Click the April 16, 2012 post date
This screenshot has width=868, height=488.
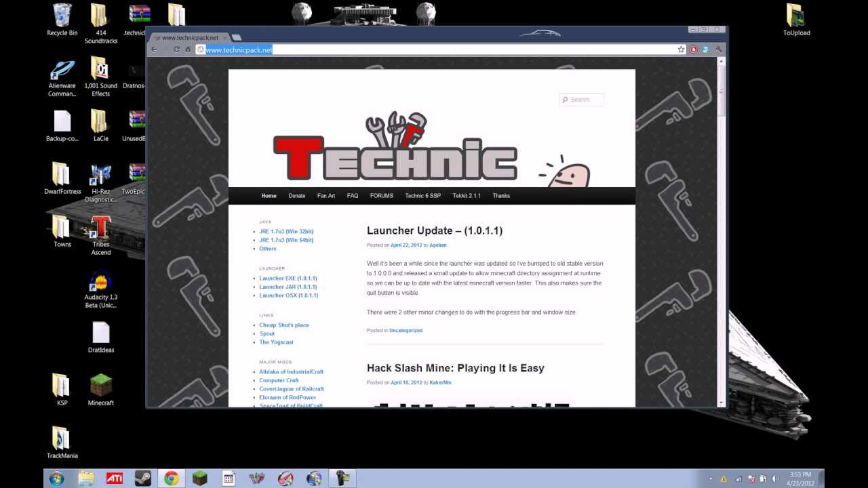[406, 383]
